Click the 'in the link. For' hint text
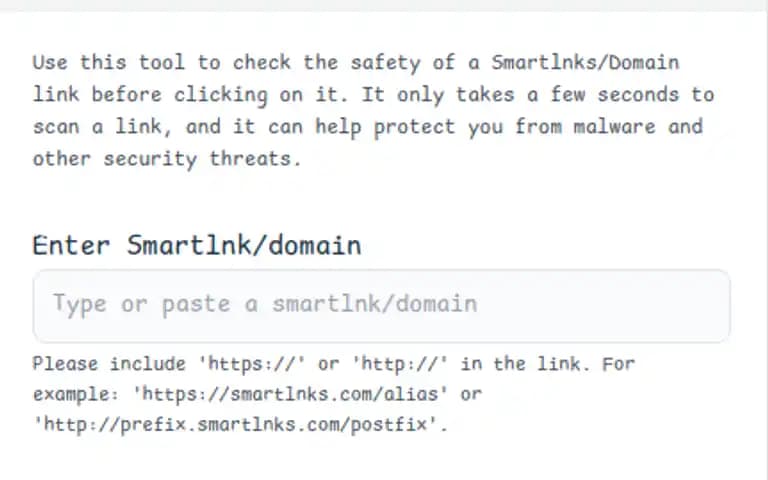 coord(548,364)
